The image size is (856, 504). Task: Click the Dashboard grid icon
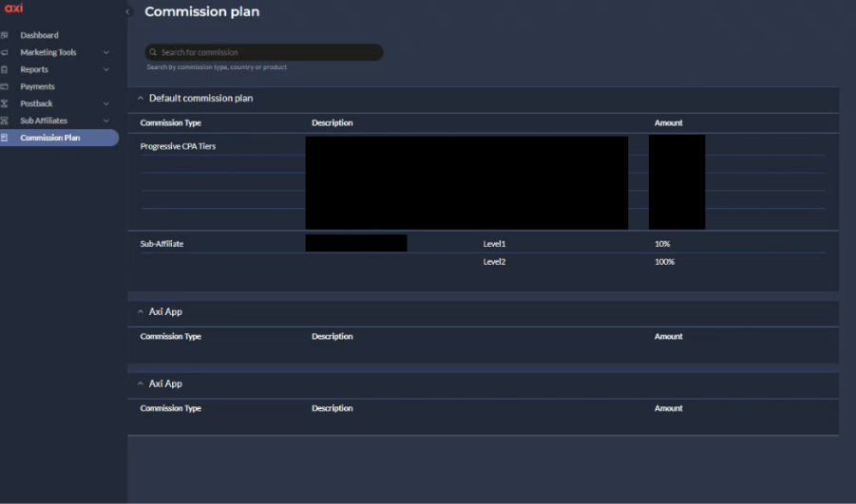pyautogui.click(x=5, y=35)
